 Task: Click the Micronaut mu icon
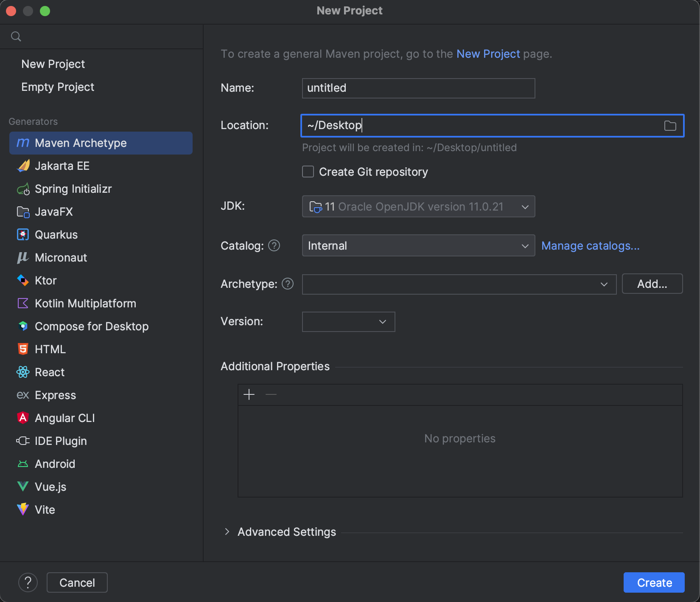pos(23,258)
